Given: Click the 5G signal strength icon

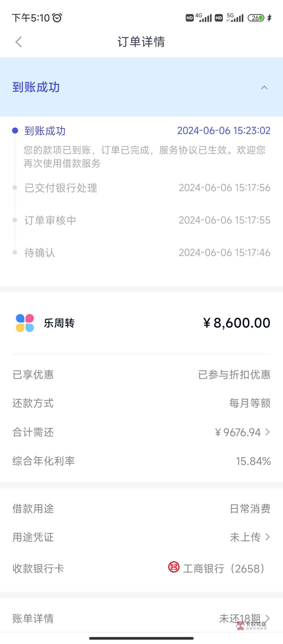Looking at the screenshot, I should (x=235, y=18).
